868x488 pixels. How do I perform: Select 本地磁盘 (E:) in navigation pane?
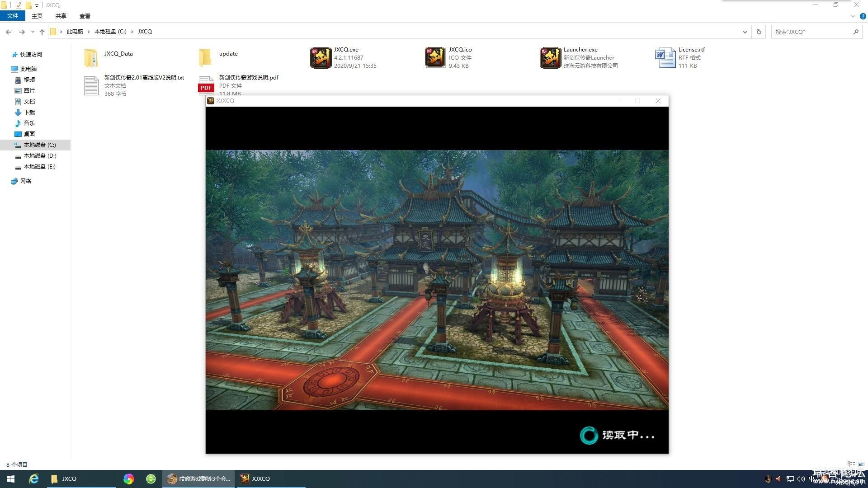click(x=39, y=166)
